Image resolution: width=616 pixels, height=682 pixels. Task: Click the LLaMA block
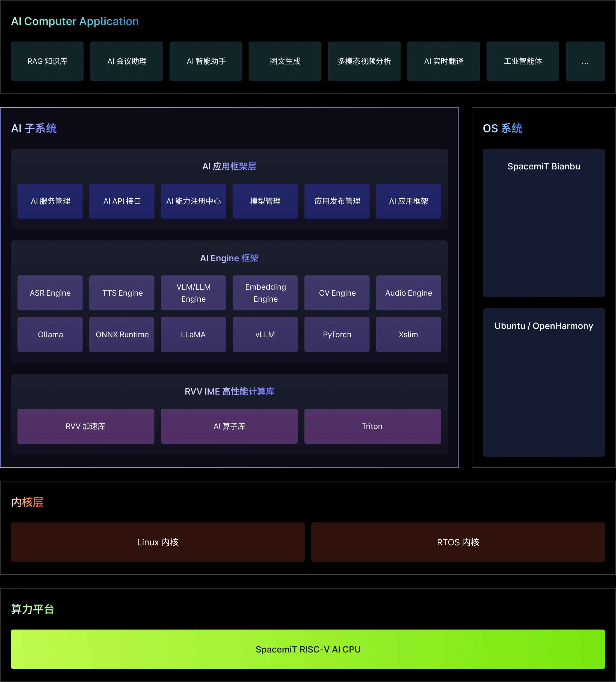point(193,334)
